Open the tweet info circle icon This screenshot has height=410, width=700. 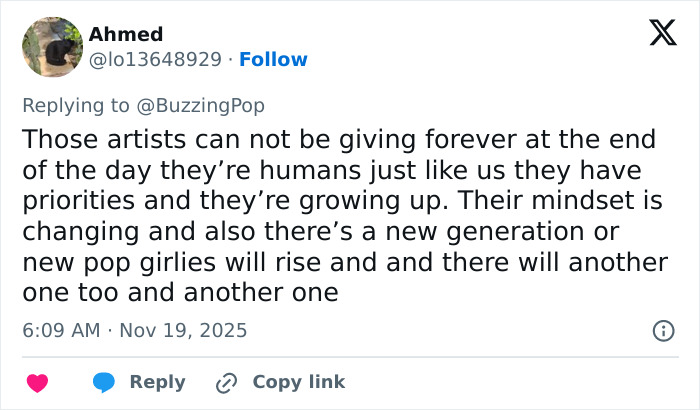pos(661,330)
